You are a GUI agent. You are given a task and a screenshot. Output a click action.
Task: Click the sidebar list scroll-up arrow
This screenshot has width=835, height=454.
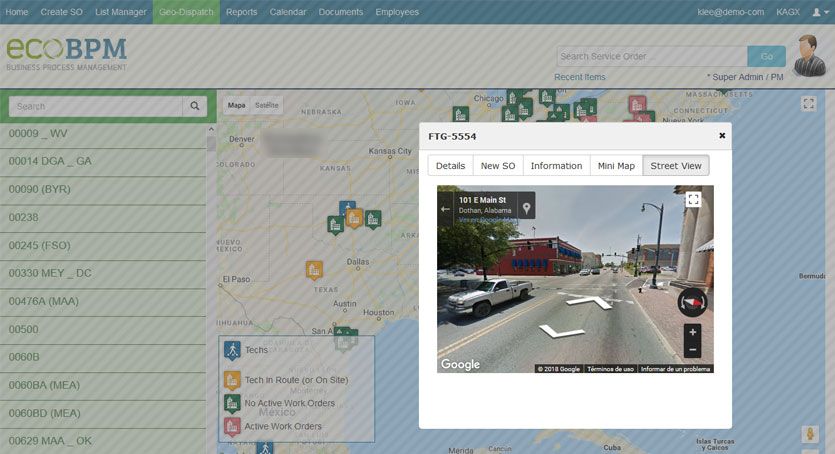211,129
